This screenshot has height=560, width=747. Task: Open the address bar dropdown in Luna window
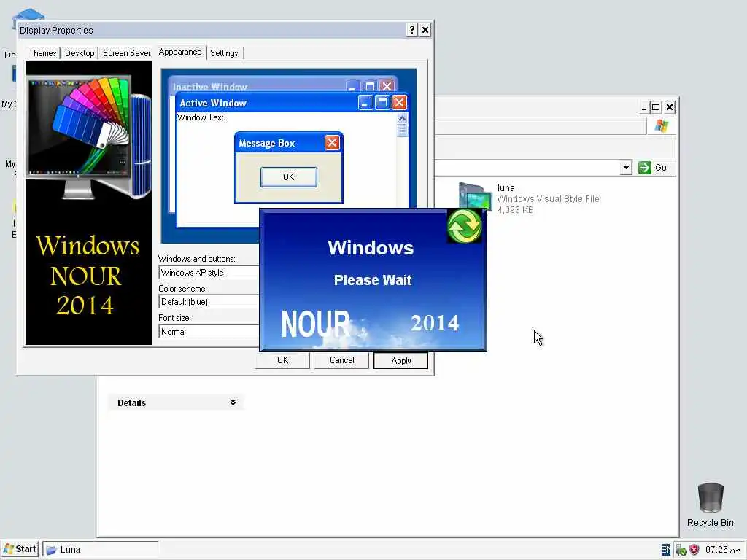click(626, 168)
